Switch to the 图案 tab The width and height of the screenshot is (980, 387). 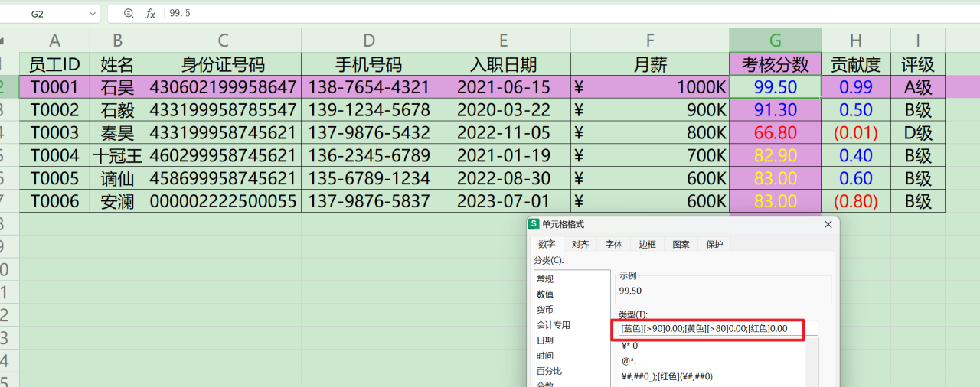[681, 244]
